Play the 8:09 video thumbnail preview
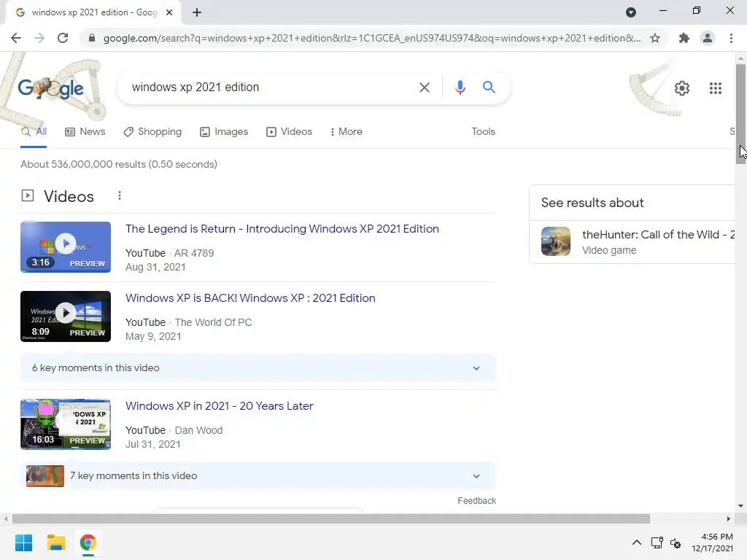Screen dimensions: 747x560 66,316
